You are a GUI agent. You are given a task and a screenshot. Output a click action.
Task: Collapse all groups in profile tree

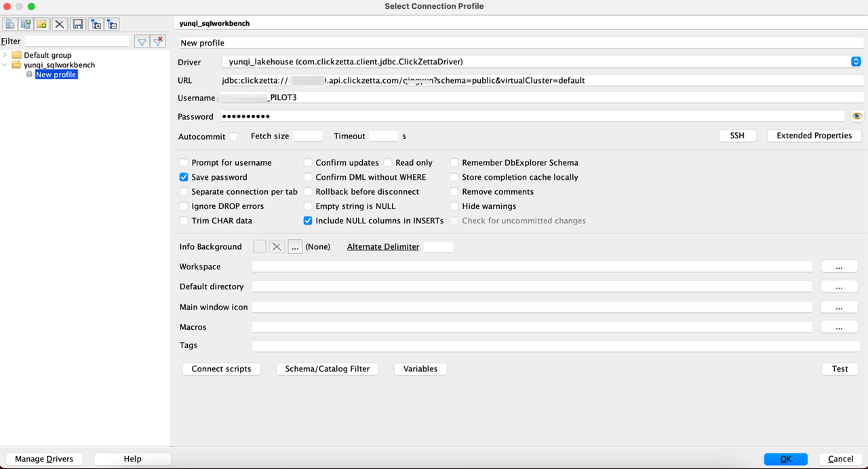[112, 24]
